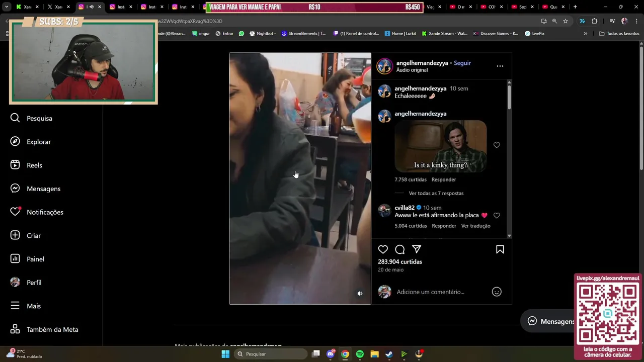Open Painel de controle Twitch bookmark

coord(356,34)
